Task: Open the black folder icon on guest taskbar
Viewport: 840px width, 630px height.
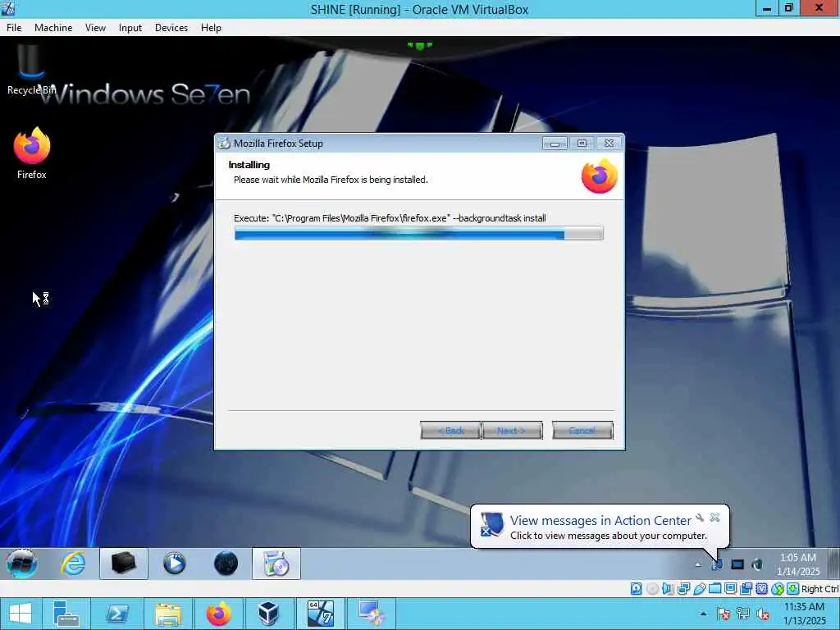Action: [124, 564]
